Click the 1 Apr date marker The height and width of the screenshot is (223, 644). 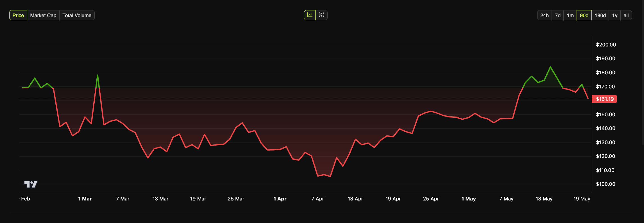280,199
